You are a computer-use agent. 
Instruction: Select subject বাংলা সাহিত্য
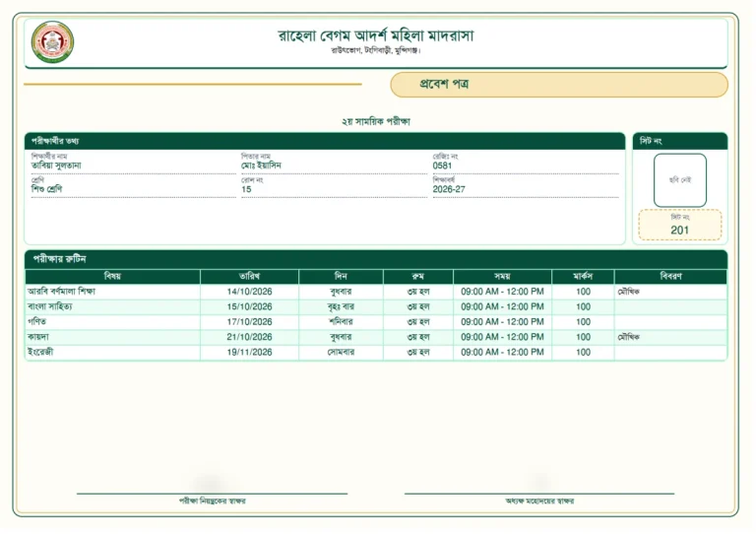[x=50, y=306]
